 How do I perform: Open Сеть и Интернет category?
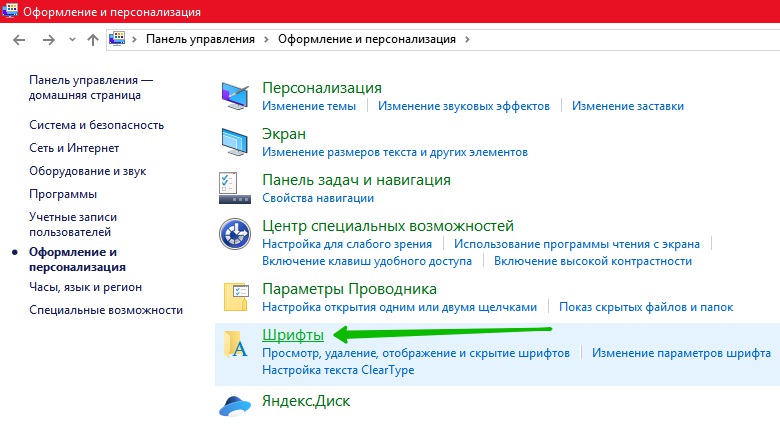click(x=74, y=148)
